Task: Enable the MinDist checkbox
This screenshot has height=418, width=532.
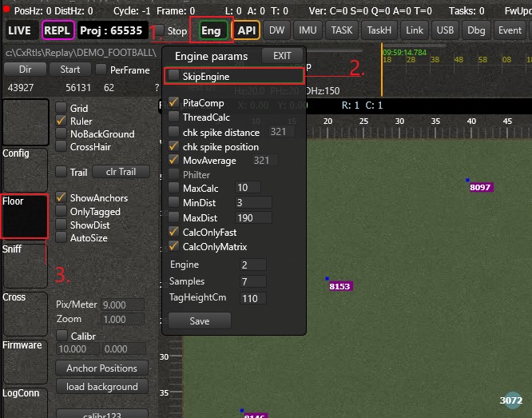Action: pos(173,202)
